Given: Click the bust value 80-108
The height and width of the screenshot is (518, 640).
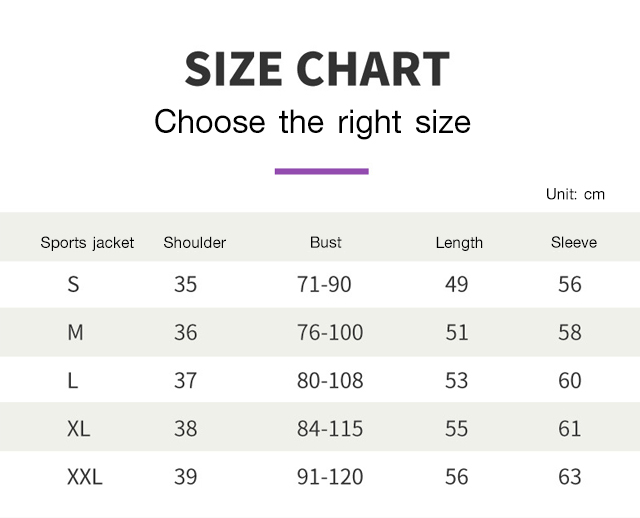Looking at the screenshot, I should coord(330,380).
